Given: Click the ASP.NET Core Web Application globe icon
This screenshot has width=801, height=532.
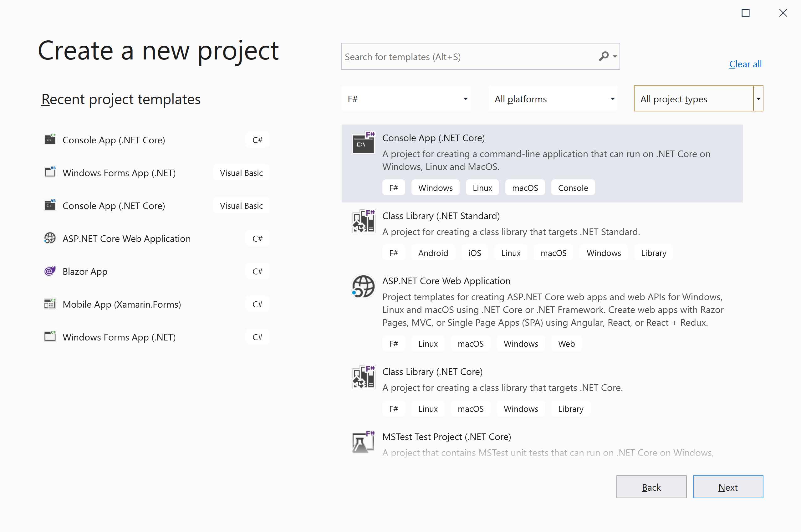Looking at the screenshot, I should pos(363,286).
